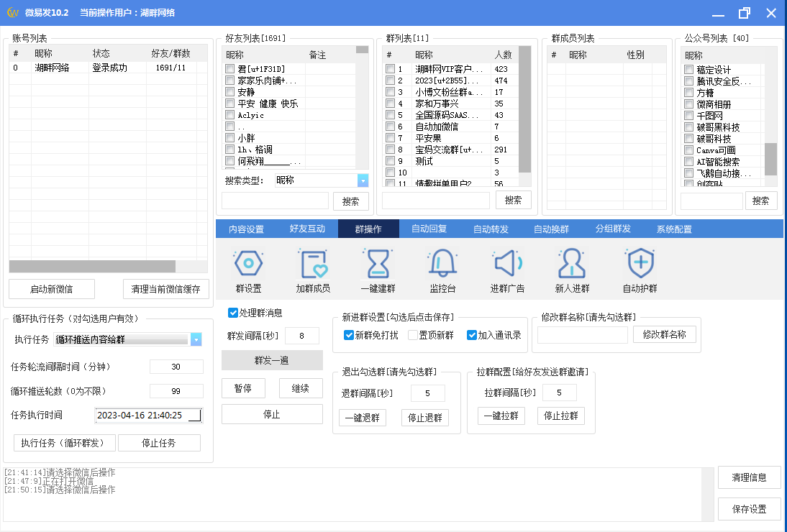Switch to the 自动换群 tab

551,229
